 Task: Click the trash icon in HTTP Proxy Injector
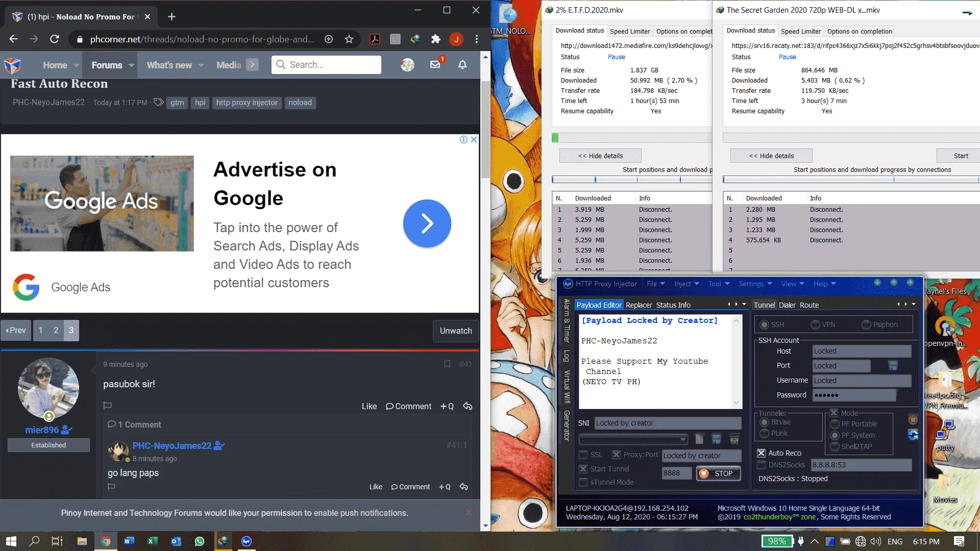coord(734,439)
